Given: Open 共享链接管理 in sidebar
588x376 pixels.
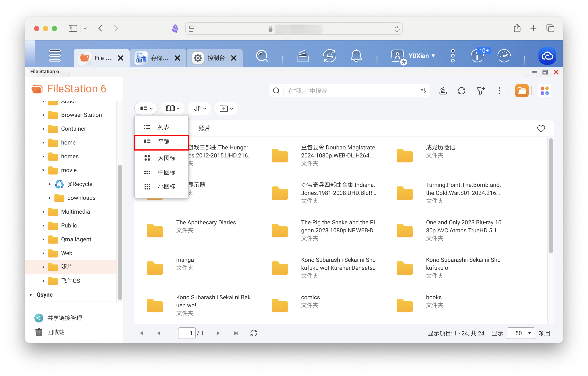Looking at the screenshot, I should [64, 318].
